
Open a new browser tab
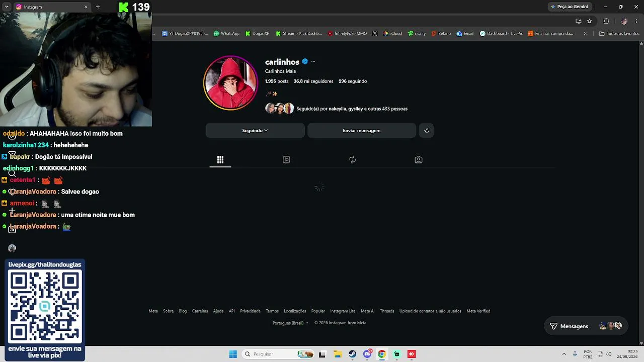pyautogui.click(x=98, y=7)
